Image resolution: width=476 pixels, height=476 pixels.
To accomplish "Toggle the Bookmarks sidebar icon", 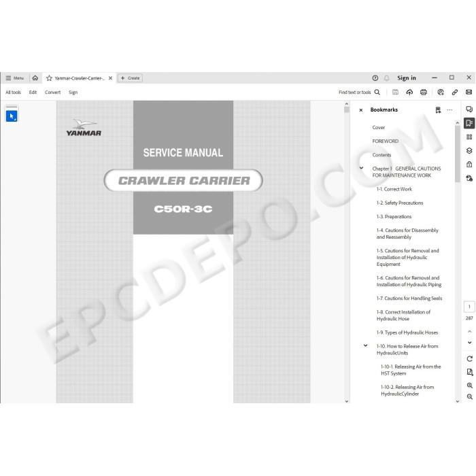I will click(x=469, y=123).
